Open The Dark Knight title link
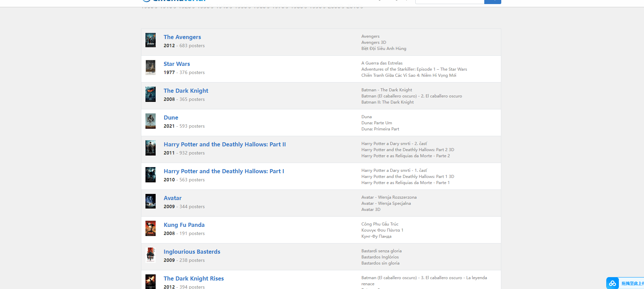The height and width of the screenshot is (289, 644). (x=186, y=91)
